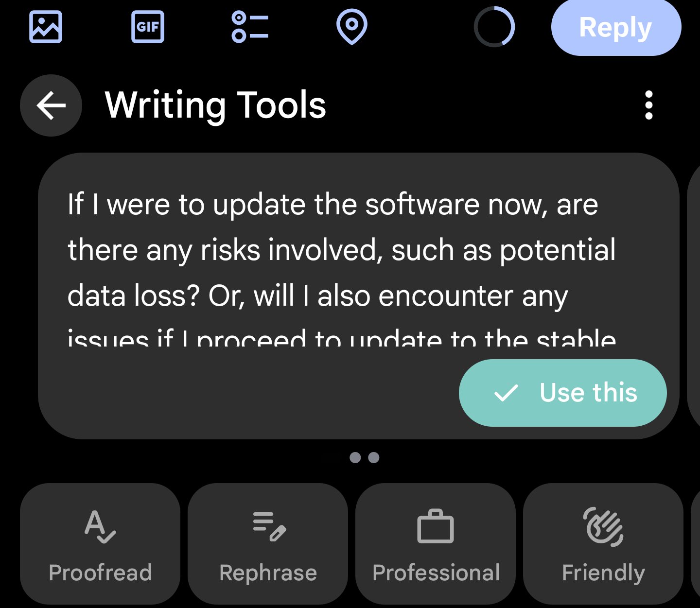Switch to Professional tone

coord(436,543)
